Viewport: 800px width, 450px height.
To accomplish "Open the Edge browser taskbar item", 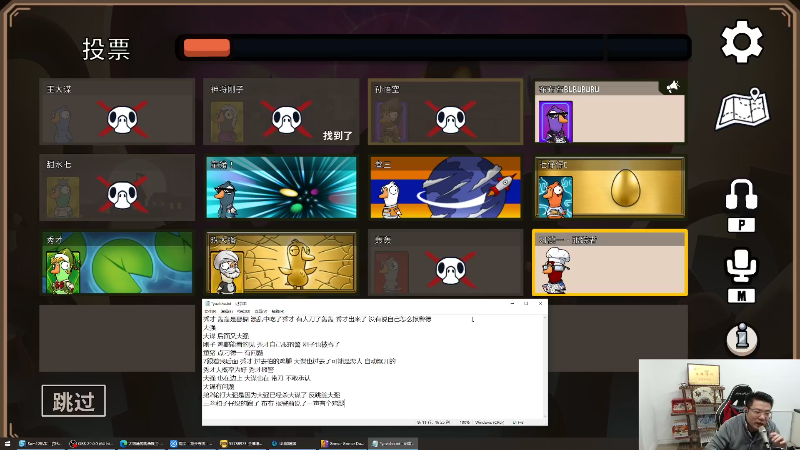I will (x=140, y=444).
